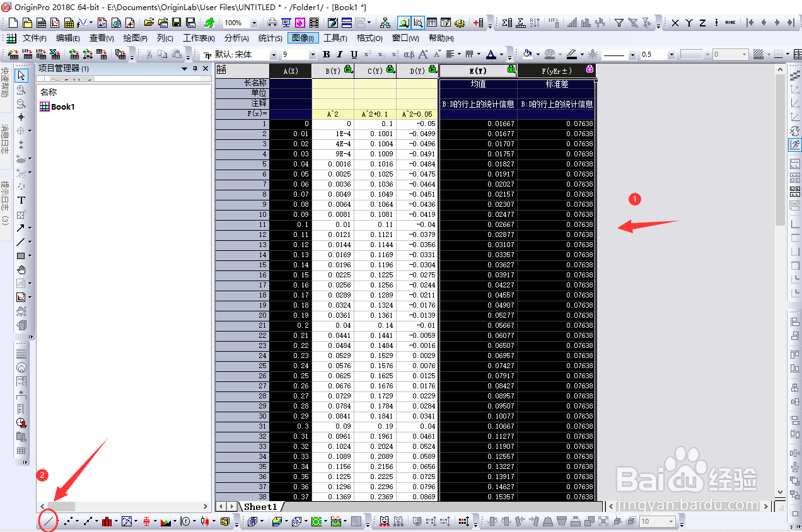
Task: Click the Bold formatting button
Action: point(327,55)
